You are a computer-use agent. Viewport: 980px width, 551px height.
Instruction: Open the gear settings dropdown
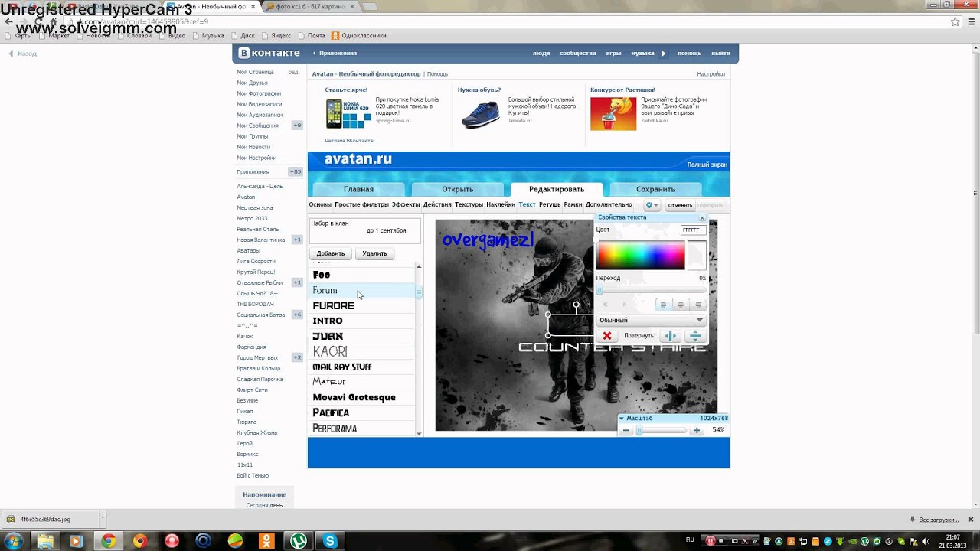(652, 205)
